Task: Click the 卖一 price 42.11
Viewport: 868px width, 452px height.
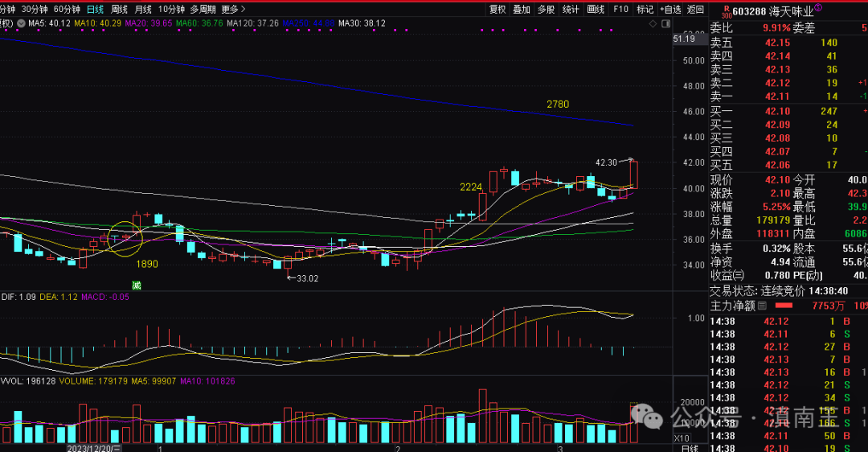Action: [777, 97]
